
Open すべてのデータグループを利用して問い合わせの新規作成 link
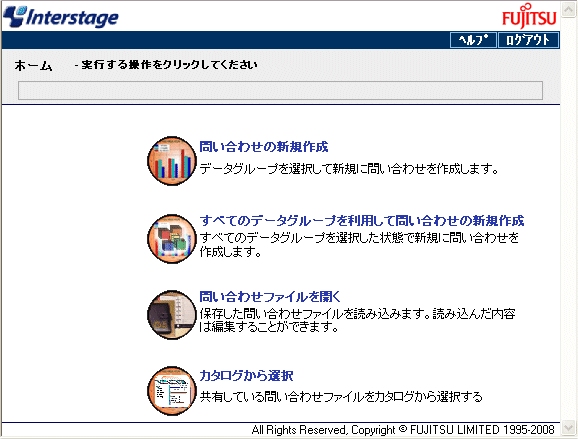click(362, 220)
